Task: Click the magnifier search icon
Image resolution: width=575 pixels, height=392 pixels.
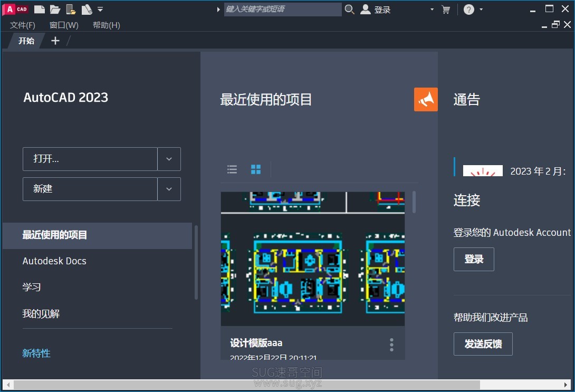Action: pyautogui.click(x=349, y=9)
